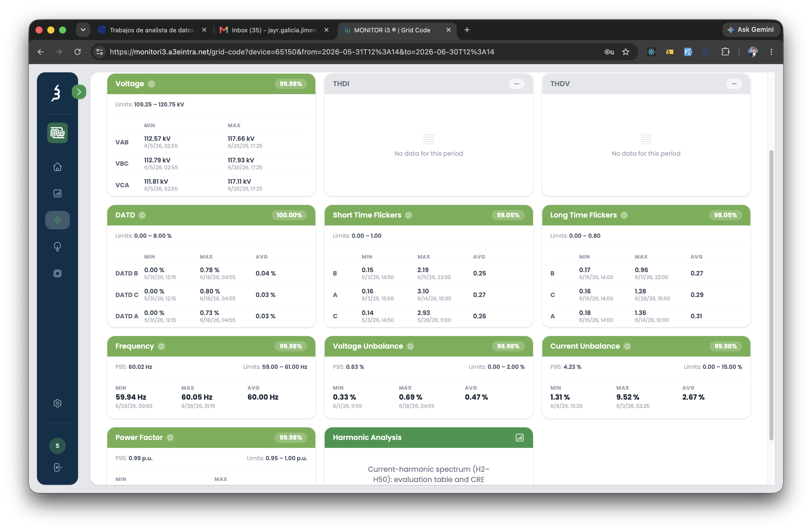
Task: Collapse the THDV card with minus button
Action: pos(734,84)
